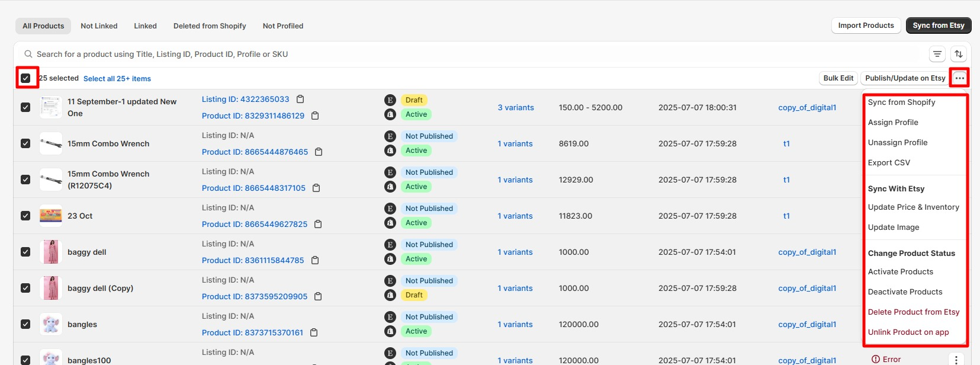Copy Product ID 8665449627825 to clipboard
Screen dimensions: 980x365
tap(318, 224)
